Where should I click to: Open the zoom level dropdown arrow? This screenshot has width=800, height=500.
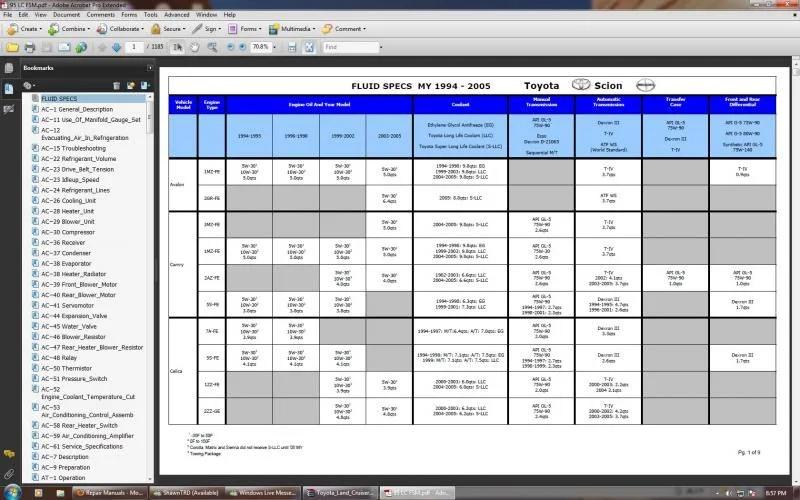274,47
